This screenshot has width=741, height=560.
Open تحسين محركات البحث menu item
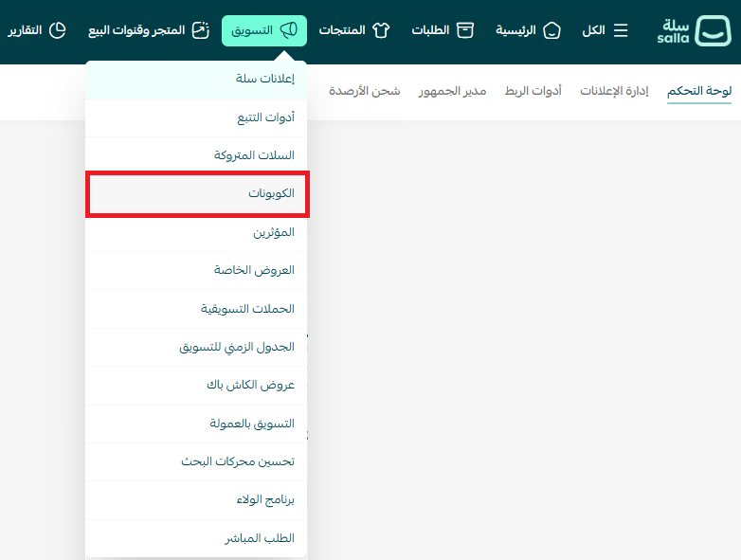(x=237, y=461)
